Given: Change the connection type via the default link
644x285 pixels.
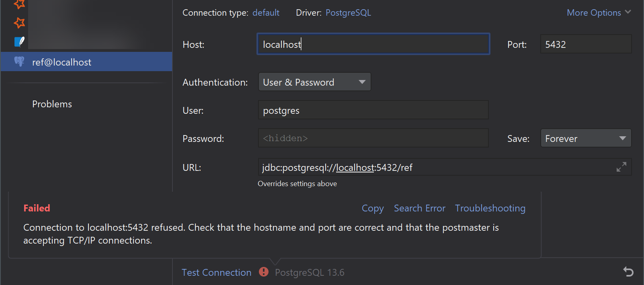Looking at the screenshot, I should [266, 13].
